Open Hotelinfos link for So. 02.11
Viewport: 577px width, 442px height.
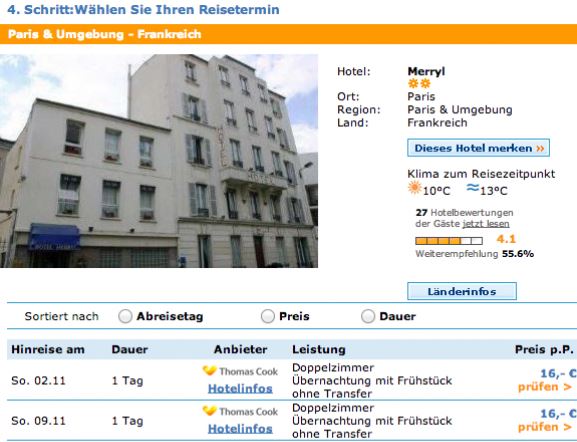coord(240,389)
